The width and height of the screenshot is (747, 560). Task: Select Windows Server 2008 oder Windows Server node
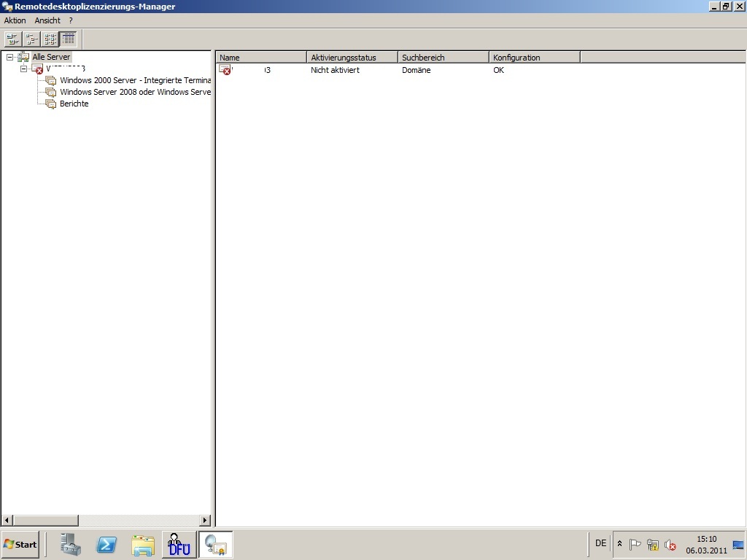coord(135,92)
